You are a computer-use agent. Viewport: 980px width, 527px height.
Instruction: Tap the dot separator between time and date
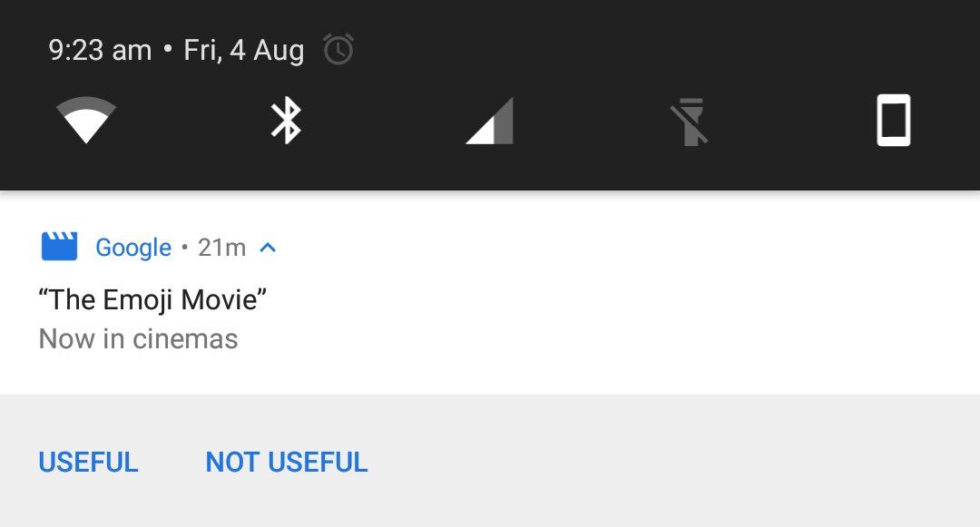[x=168, y=50]
